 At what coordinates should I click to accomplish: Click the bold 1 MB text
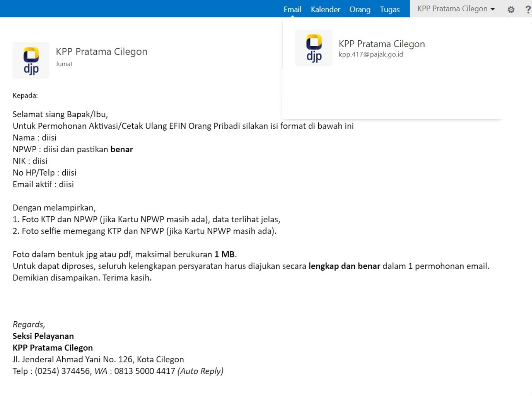coord(224,254)
